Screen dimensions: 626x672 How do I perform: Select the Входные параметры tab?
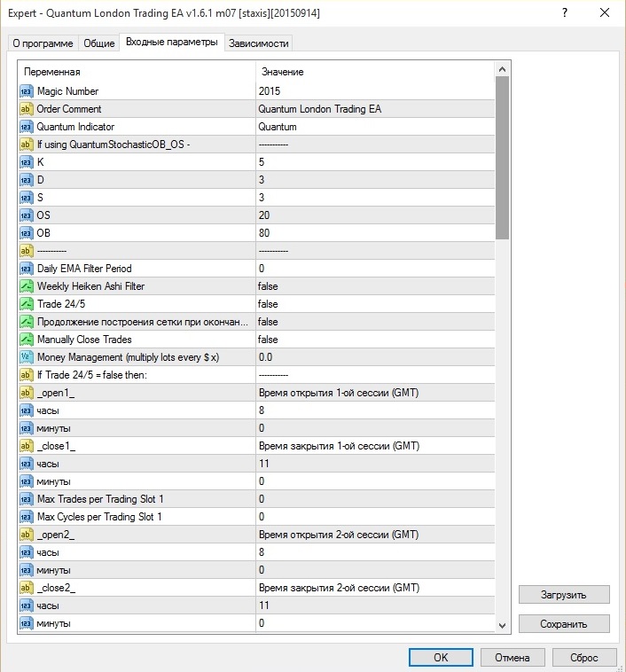tap(171, 42)
